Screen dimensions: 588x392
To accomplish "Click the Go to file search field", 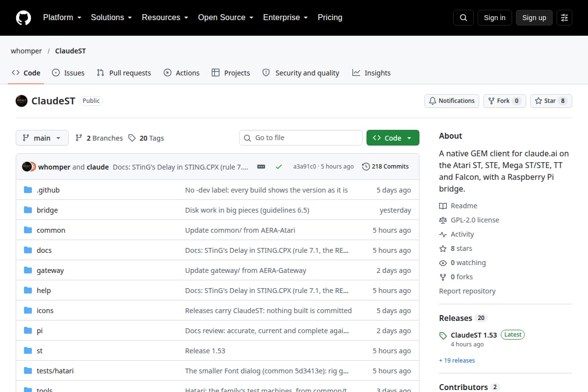I will [x=301, y=138].
